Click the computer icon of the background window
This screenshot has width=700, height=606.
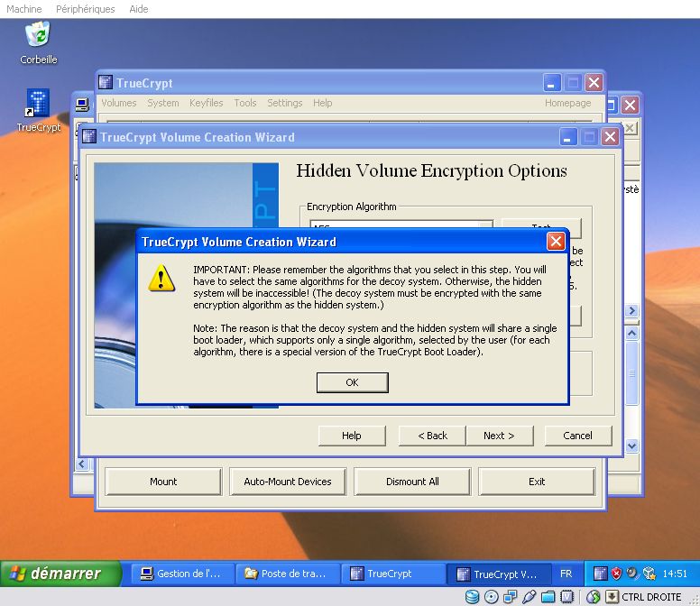82,106
